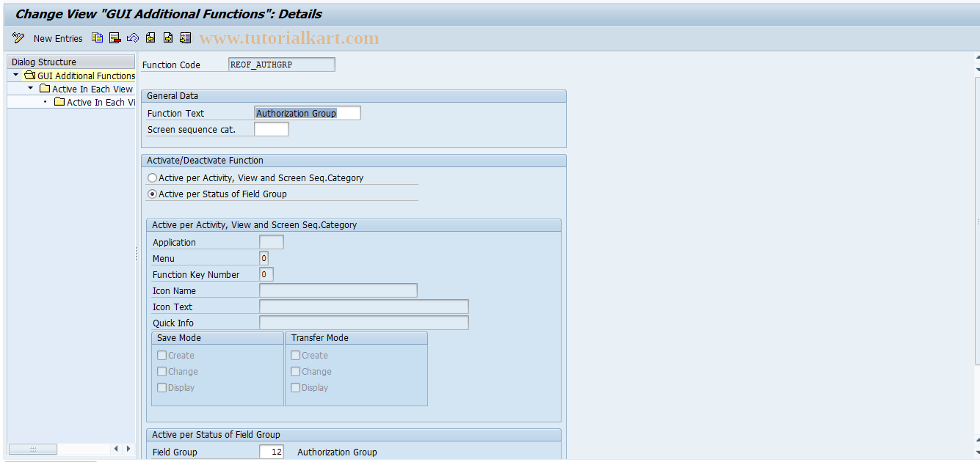980x462 pixels.
Task: Click the tree panel scroll right arrow
Action: [128, 449]
